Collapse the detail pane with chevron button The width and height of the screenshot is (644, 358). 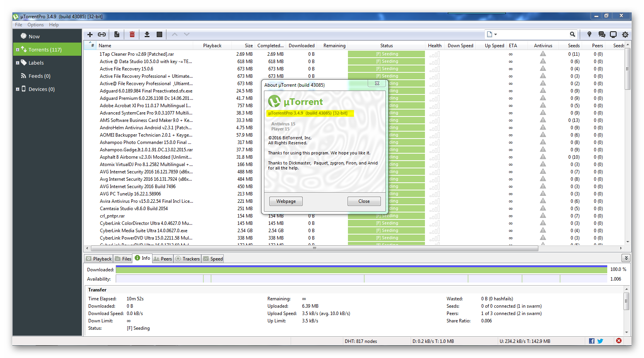pos(626,258)
